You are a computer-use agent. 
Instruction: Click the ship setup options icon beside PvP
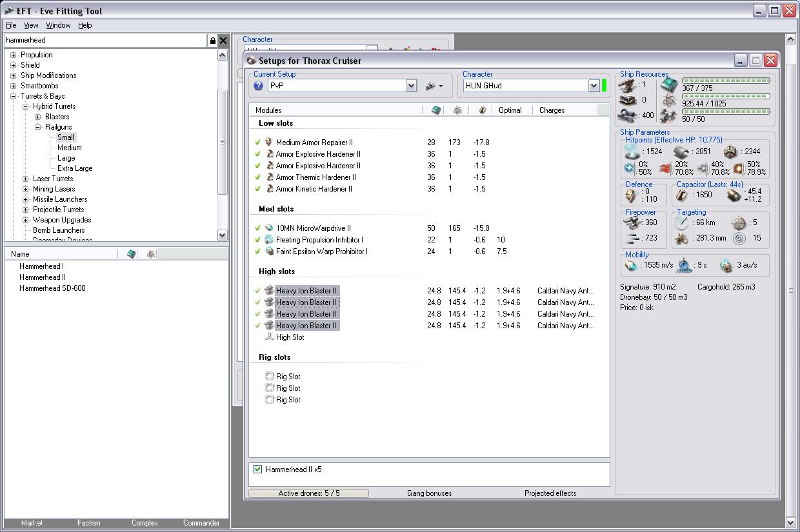[430, 86]
